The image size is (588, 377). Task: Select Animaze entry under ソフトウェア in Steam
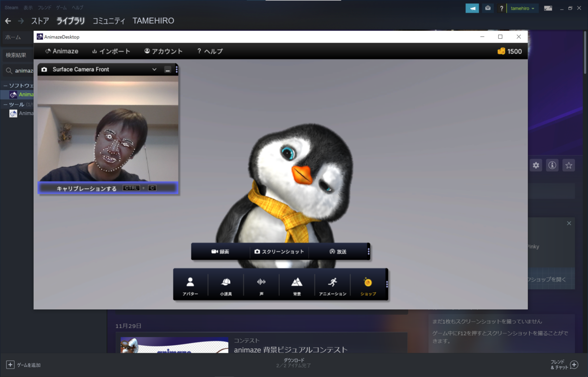point(21,95)
